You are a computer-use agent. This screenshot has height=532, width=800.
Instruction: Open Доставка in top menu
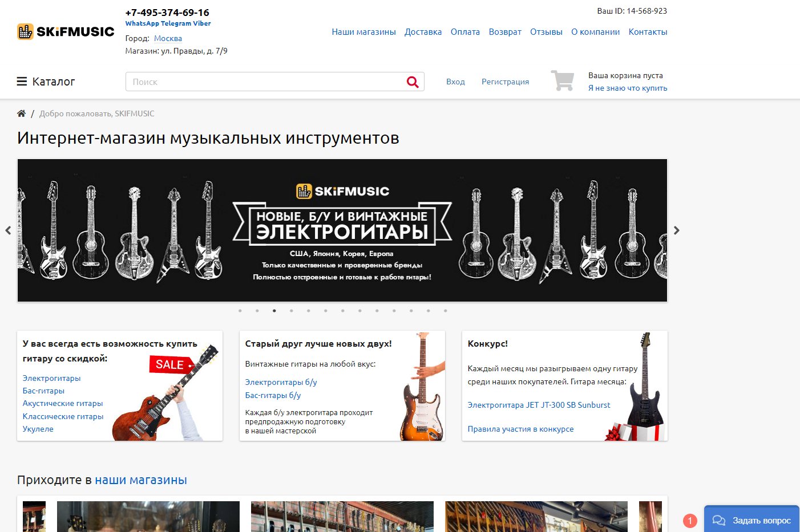[423, 32]
